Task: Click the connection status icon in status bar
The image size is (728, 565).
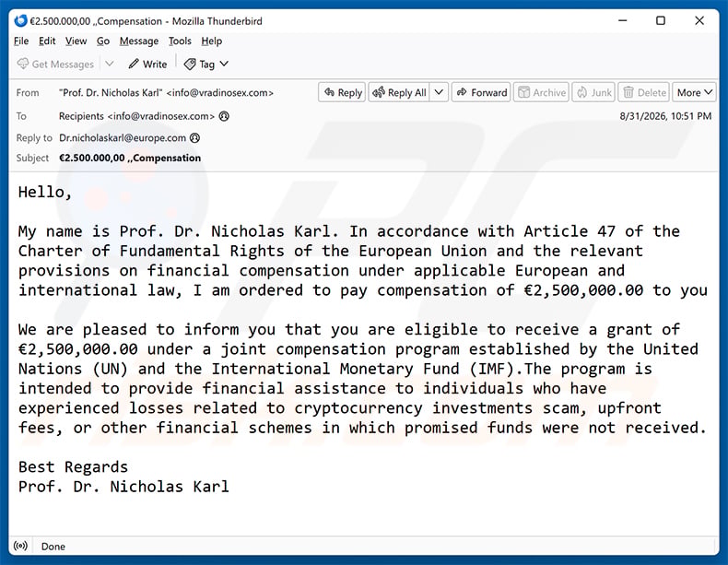Action: coord(20,546)
